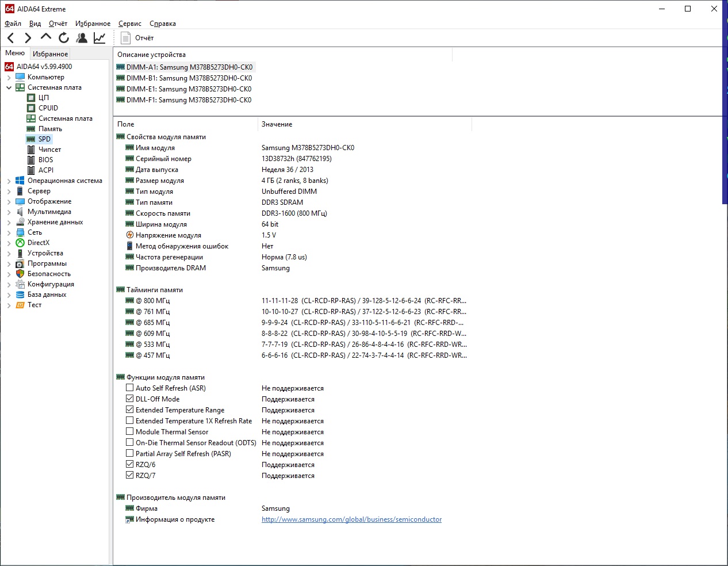Select the Тест tree icon
Viewport: 728px width, 566px height.
click(20, 305)
